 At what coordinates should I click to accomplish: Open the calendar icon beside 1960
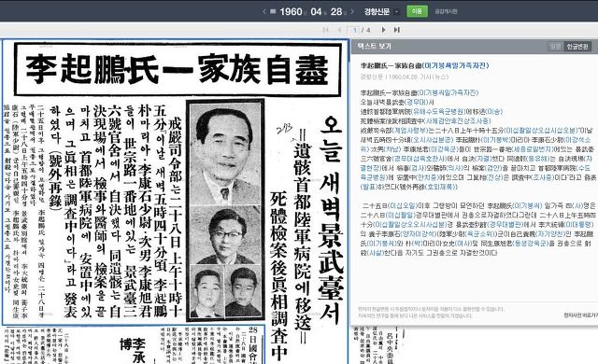273,12
